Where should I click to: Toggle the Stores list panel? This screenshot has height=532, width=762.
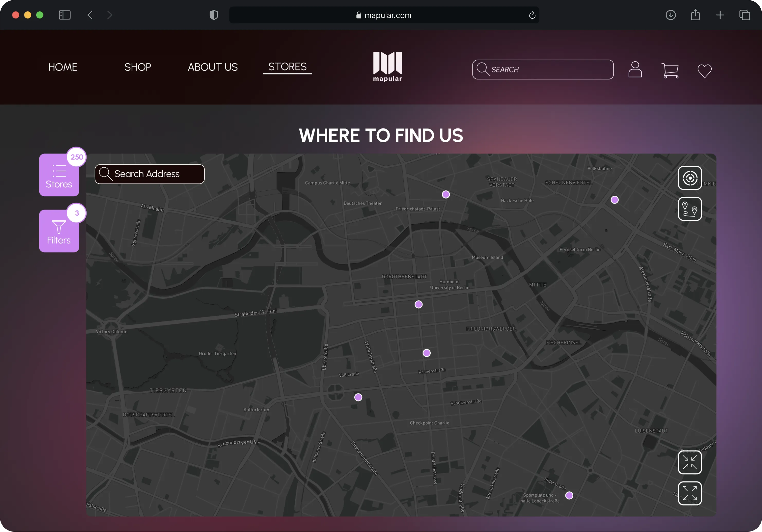(59, 175)
